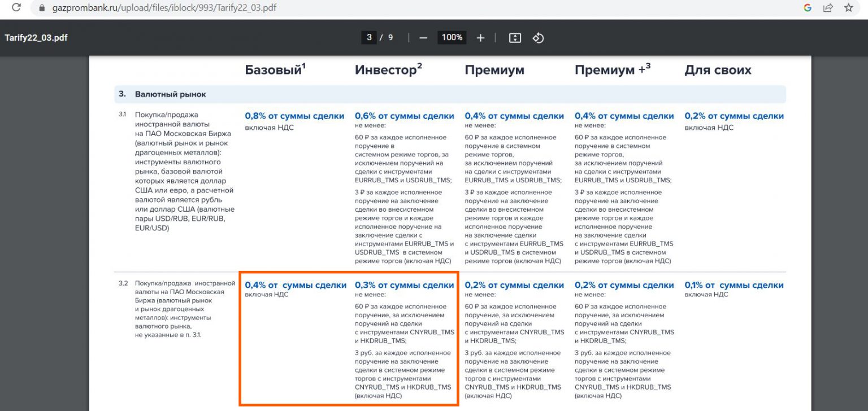Click 0,3% от суммы сделки in row 3.2
The width and height of the screenshot is (868, 411).
405,285
